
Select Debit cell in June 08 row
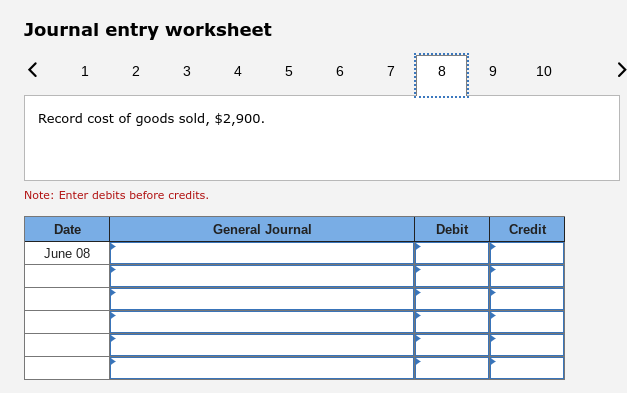pos(452,253)
